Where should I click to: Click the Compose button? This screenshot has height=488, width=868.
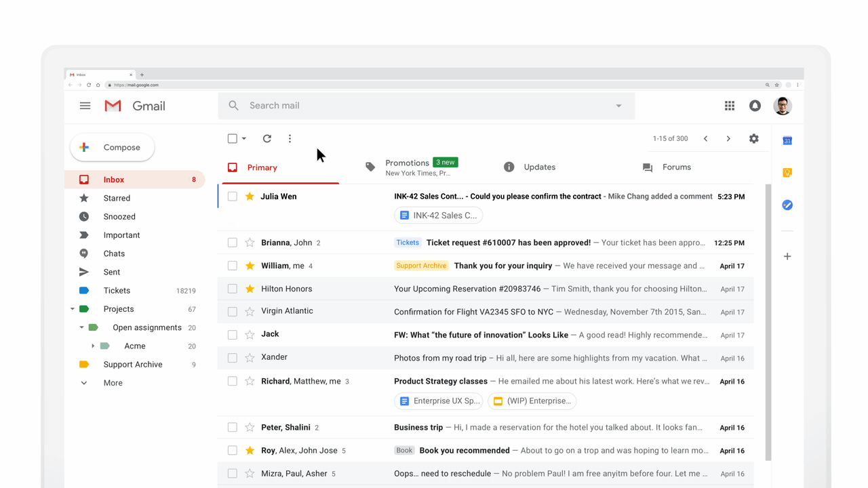[x=112, y=147]
